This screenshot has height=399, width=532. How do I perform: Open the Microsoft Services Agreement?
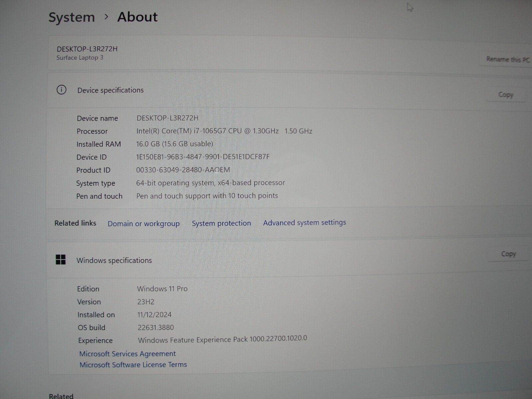coord(127,353)
